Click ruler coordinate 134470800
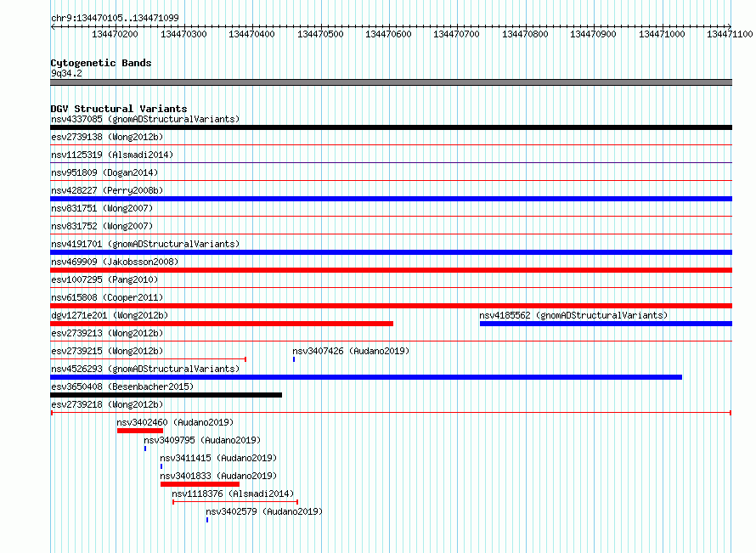 click(526, 34)
